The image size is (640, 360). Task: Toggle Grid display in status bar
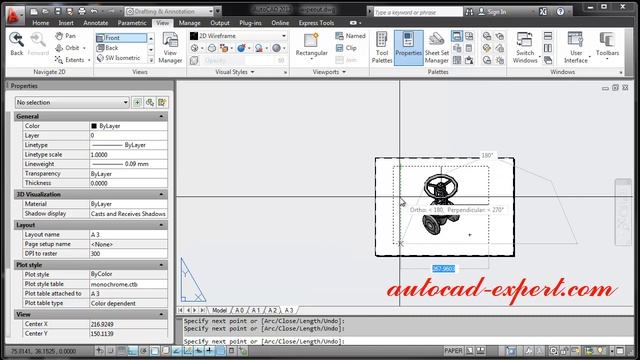[121, 351]
